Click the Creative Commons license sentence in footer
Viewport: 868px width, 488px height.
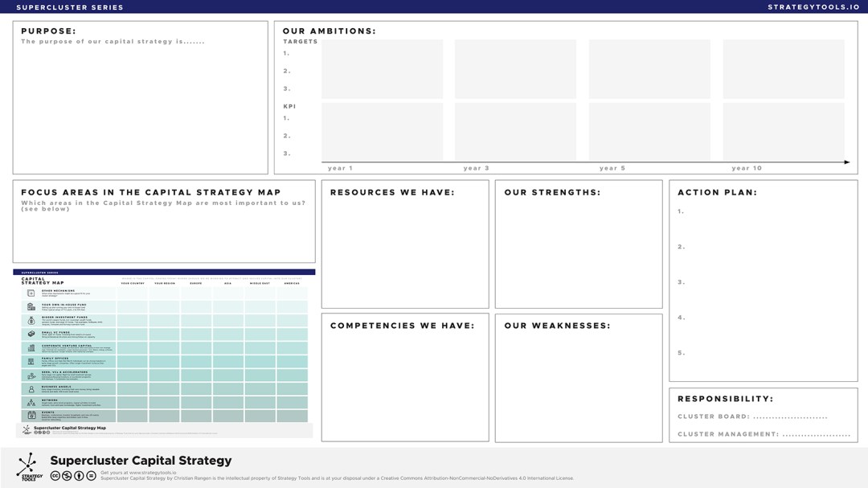(337, 478)
